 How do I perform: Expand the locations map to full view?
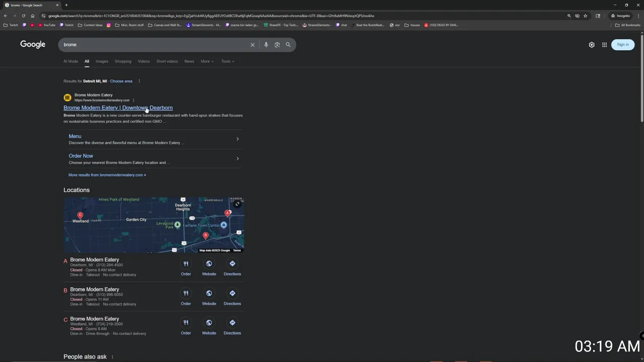coord(237,204)
